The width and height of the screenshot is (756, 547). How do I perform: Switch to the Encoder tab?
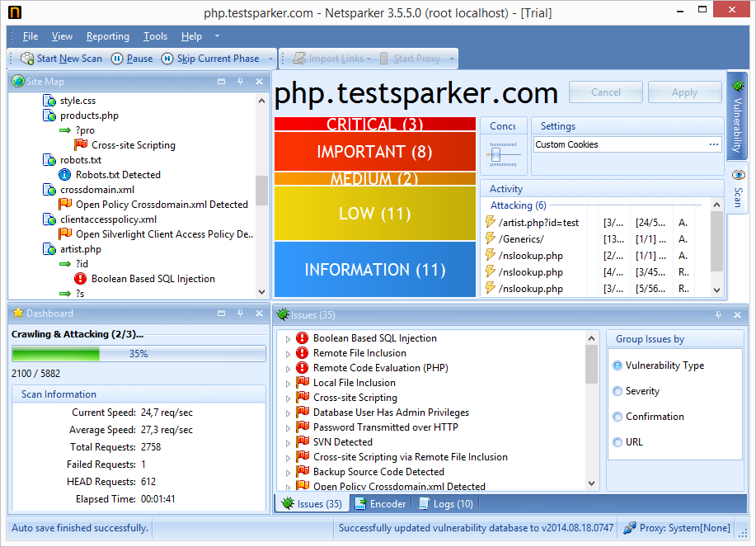coord(380,503)
